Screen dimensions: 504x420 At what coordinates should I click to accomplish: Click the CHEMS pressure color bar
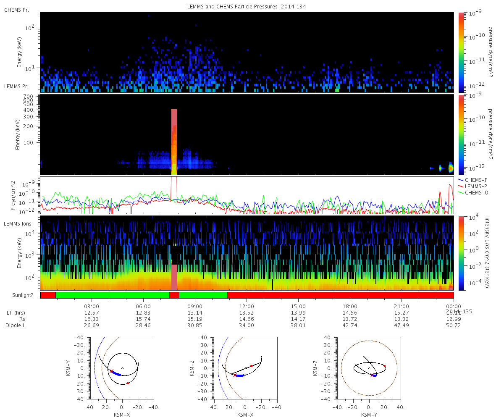click(461, 52)
